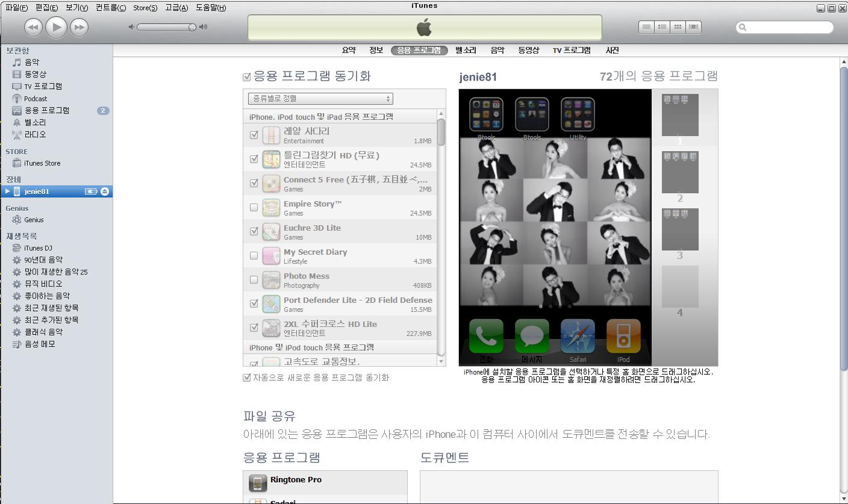Open the 보기 menu
Image resolution: width=848 pixels, height=504 pixels.
pyautogui.click(x=76, y=8)
